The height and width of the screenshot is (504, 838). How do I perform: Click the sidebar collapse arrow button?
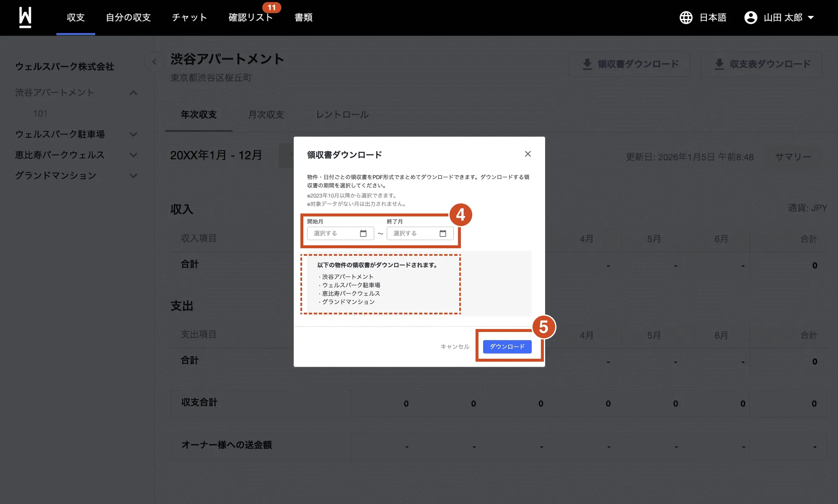[x=154, y=62]
